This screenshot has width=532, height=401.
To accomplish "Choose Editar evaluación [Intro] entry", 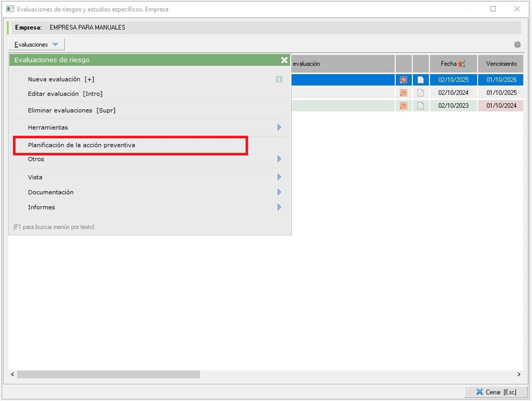I will coord(65,94).
